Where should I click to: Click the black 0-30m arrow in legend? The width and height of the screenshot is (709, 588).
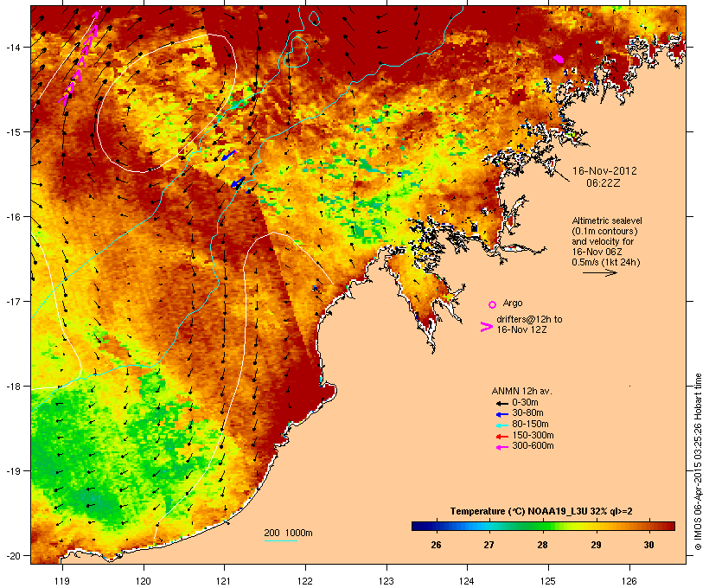click(501, 403)
